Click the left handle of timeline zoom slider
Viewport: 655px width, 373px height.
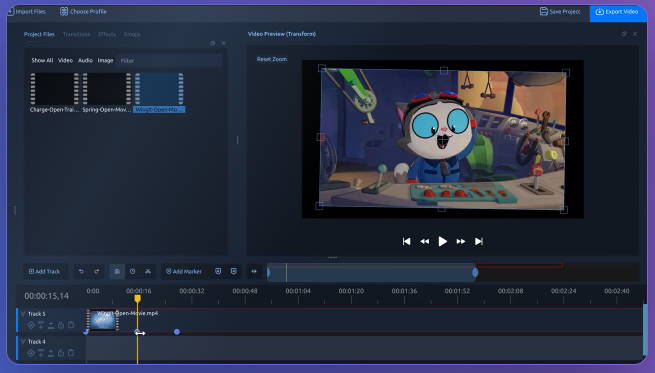[269, 273]
